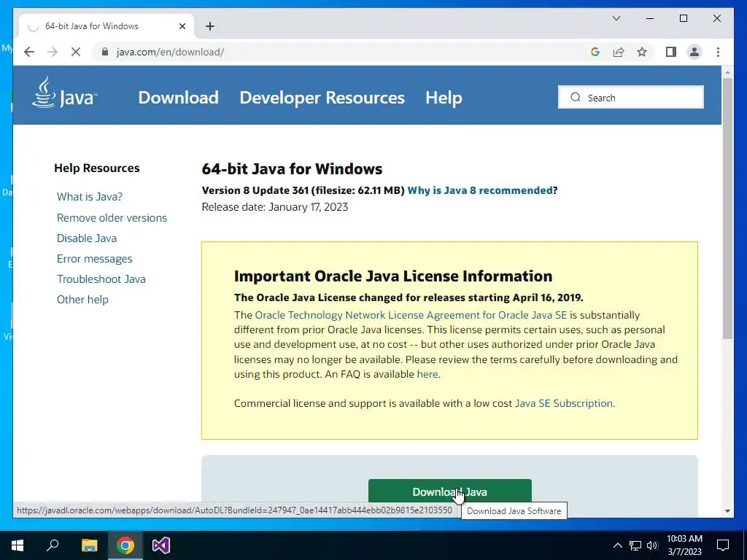Click Chrome icon in taskbar

click(x=125, y=545)
